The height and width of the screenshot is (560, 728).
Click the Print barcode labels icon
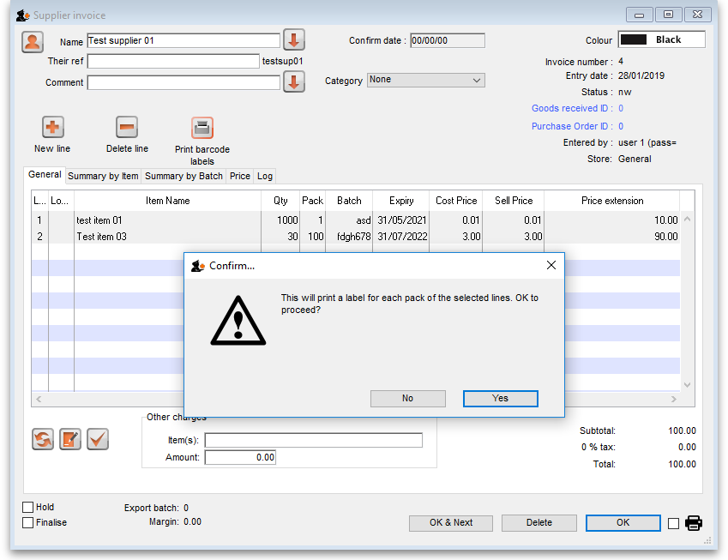(202, 128)
